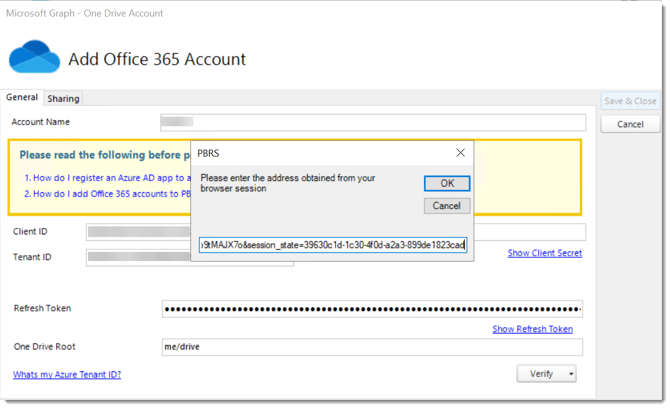Confirm with OK in the PBRS dialog

click(447, 183)
